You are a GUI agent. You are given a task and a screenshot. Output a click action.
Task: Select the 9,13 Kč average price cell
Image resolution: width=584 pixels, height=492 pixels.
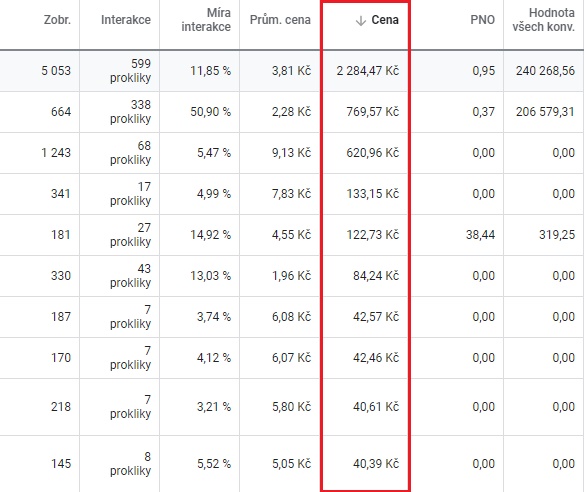click(x=291, y=153)
